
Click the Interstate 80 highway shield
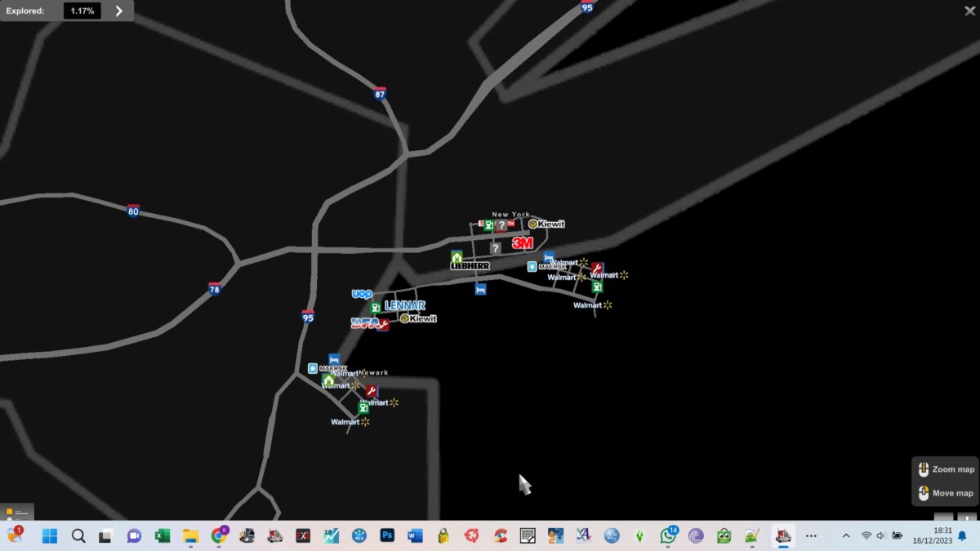coord(133,211)
